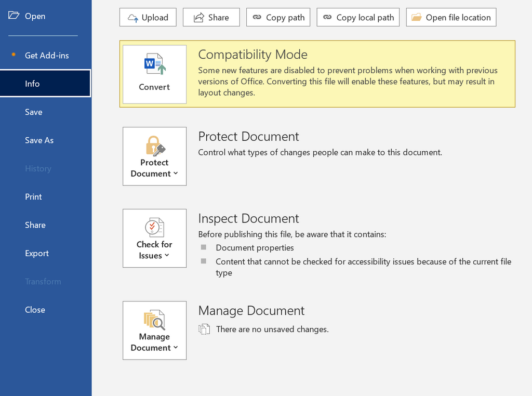Open the Print page
532x396 pixels.
[x=46, y=197]
